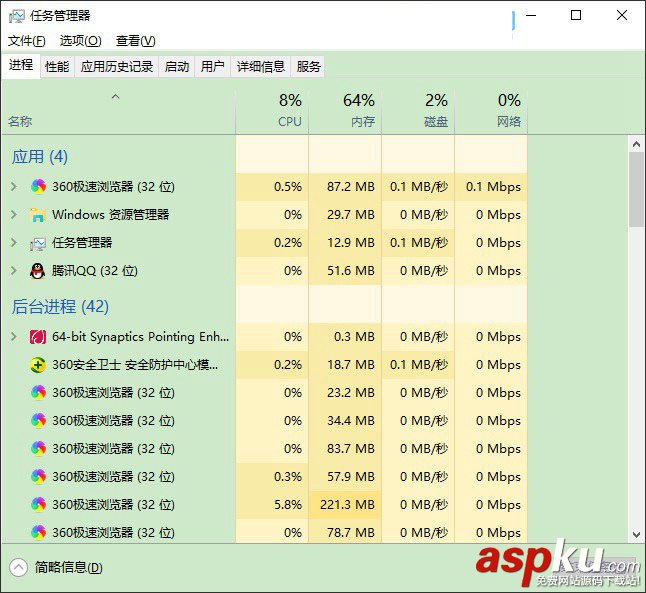The image size is (646, 593).
Task: Sort by the 内存 column header
Action: [x=345, y=108]
